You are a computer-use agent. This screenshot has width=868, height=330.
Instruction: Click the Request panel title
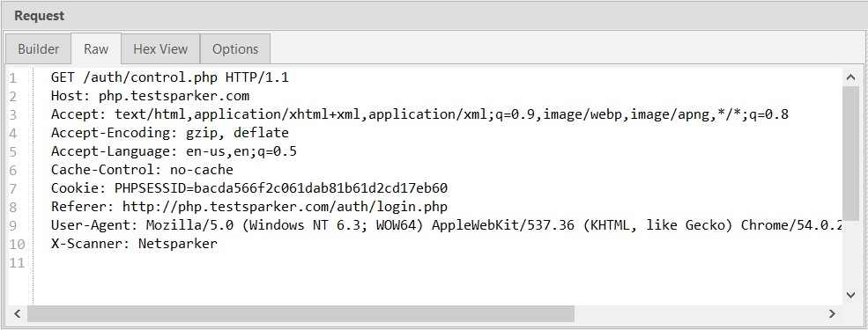click(x=40, y=16)
